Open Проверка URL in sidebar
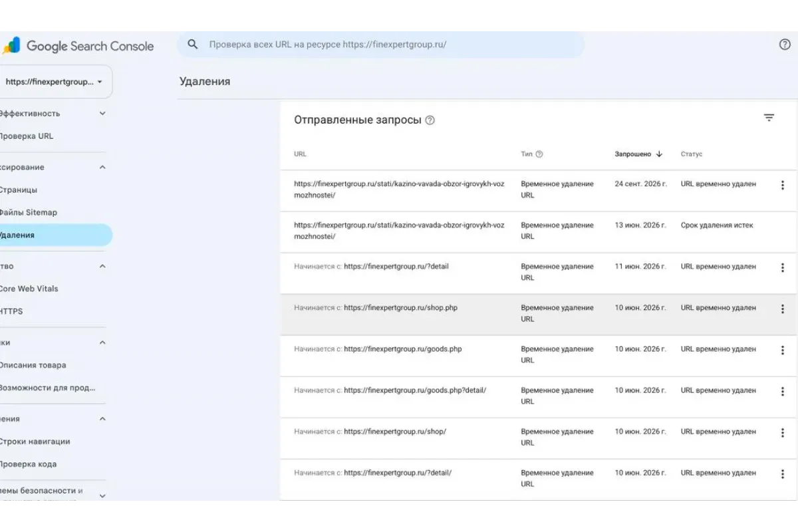The width and height of the screenshot is (798, 532). (27, 136)
